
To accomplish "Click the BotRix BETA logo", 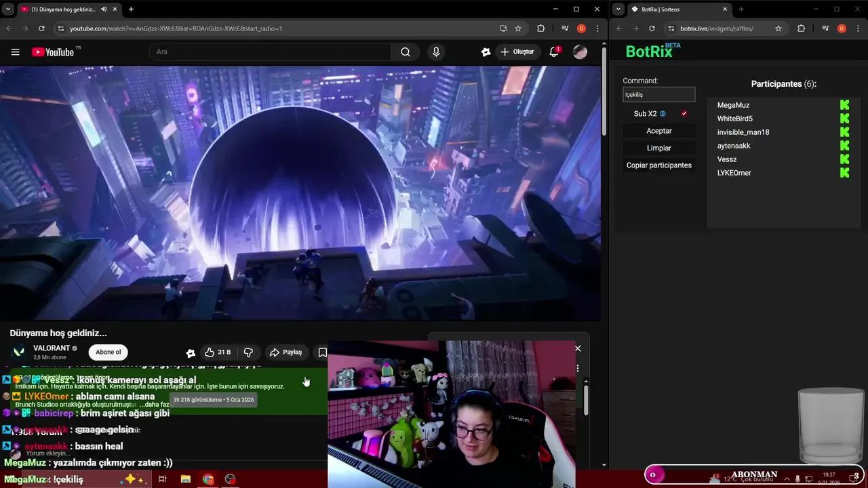I will (x=652, y=51).
